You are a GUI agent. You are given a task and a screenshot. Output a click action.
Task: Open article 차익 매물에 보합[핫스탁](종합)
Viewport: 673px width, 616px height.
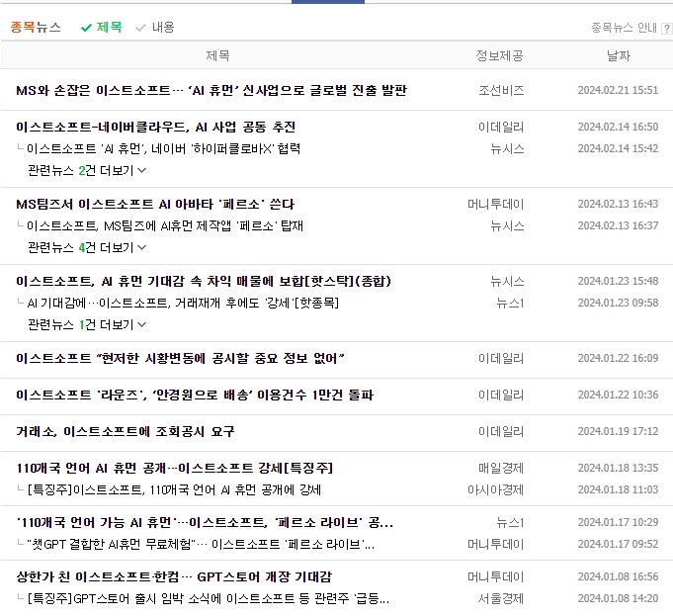pyautogui.click(x=204, y=281)
